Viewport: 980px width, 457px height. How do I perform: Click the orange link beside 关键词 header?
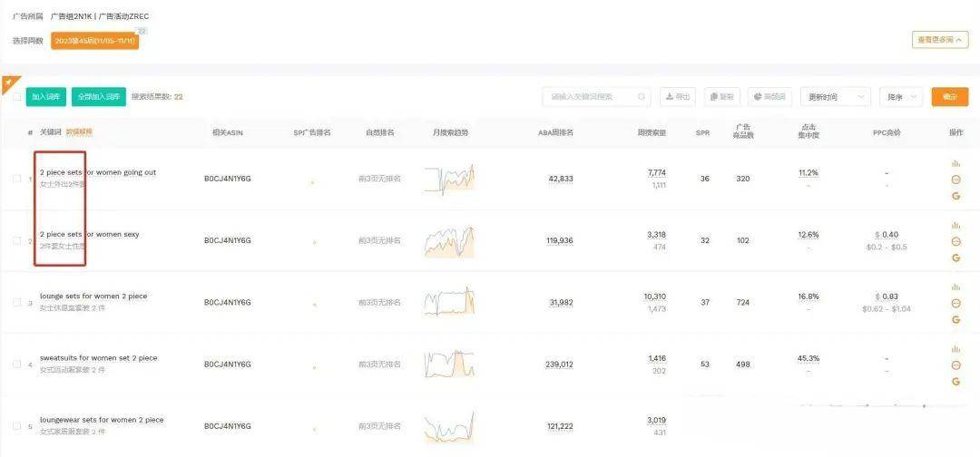[x=79, y=132]
